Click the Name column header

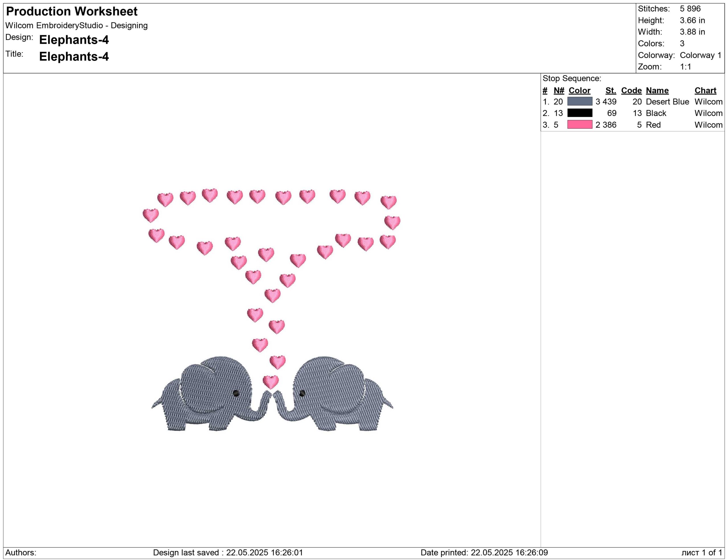coord(657,91)
